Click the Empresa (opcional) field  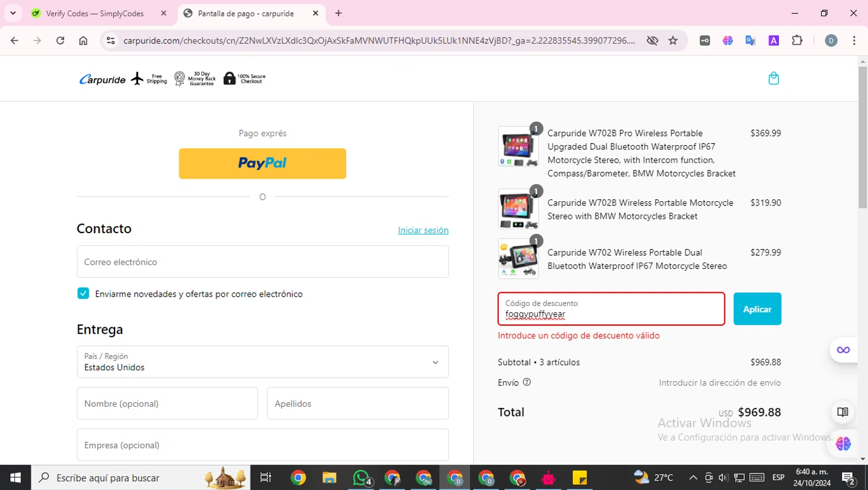(x=263, y=445)
